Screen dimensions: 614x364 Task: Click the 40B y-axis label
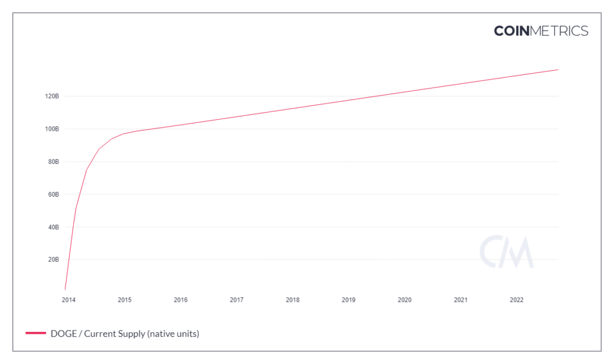point(52,227)
